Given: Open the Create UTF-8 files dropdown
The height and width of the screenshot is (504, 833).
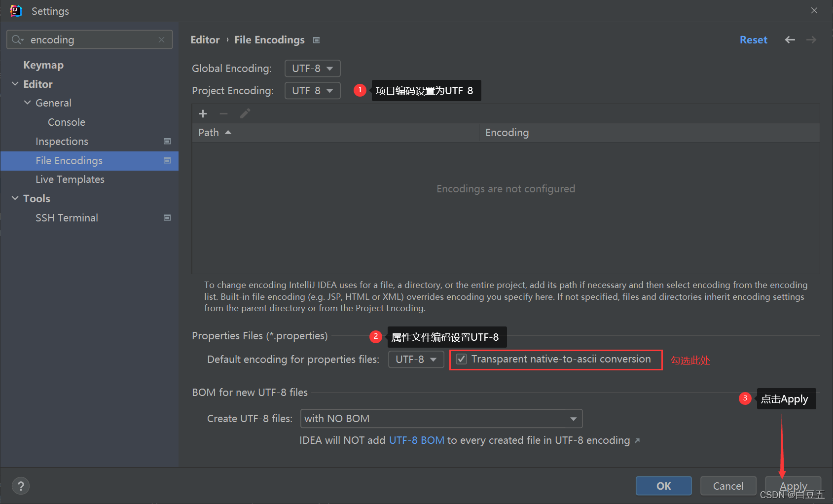Looking at the screenshot, I should coord(441,419).
